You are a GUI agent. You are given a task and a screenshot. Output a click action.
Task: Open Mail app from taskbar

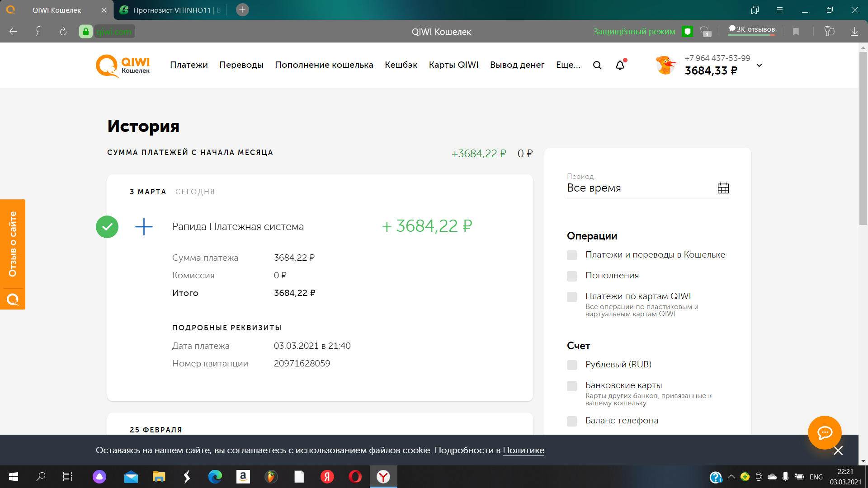(x=131, y=477)
